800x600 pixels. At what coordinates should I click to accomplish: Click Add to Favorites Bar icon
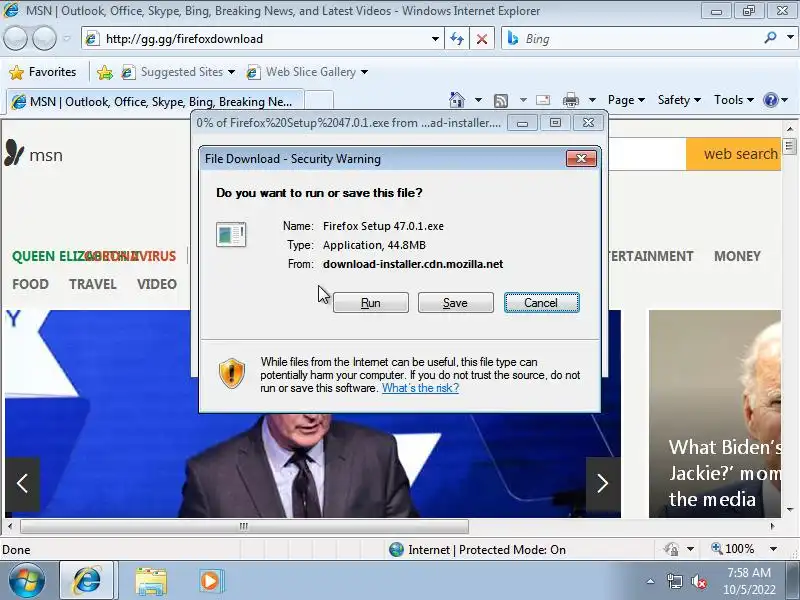click(105, 72)
